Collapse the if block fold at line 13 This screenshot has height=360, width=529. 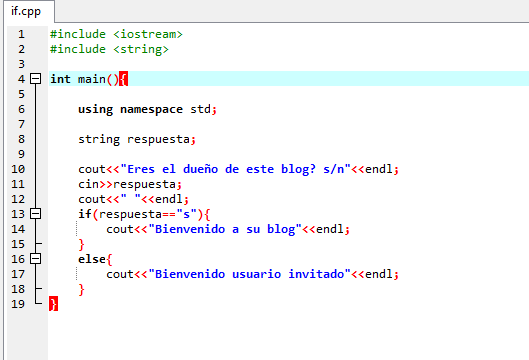(x=35, y=214)
